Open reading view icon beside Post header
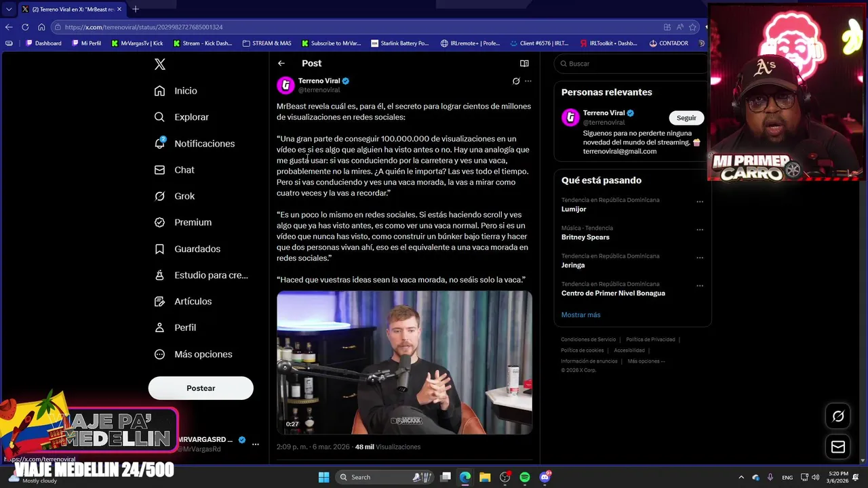Image resolution: width=868 pixels, height=488 pixels. (524, 63)
